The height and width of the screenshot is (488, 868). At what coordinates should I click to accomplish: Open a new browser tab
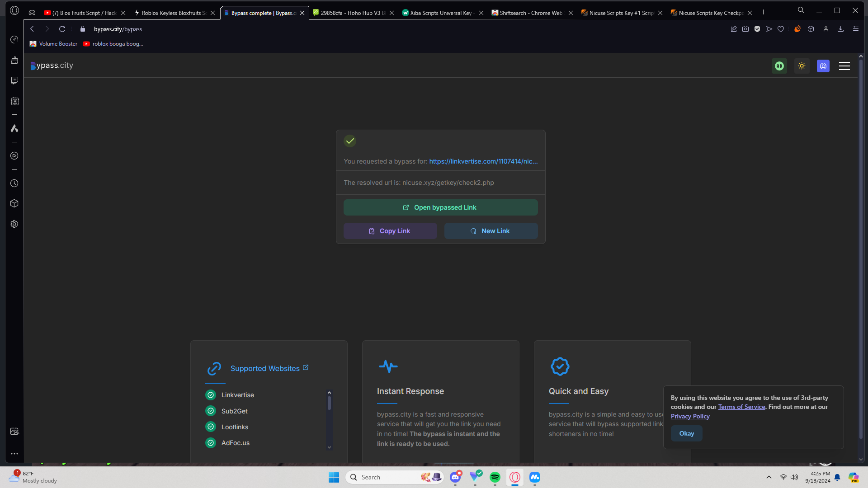click(764, 12)
